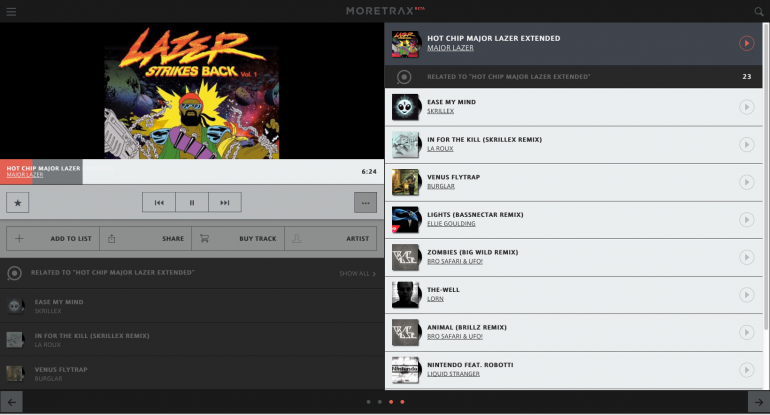Play Nintendo Feat. Robotti

(746, 370)
